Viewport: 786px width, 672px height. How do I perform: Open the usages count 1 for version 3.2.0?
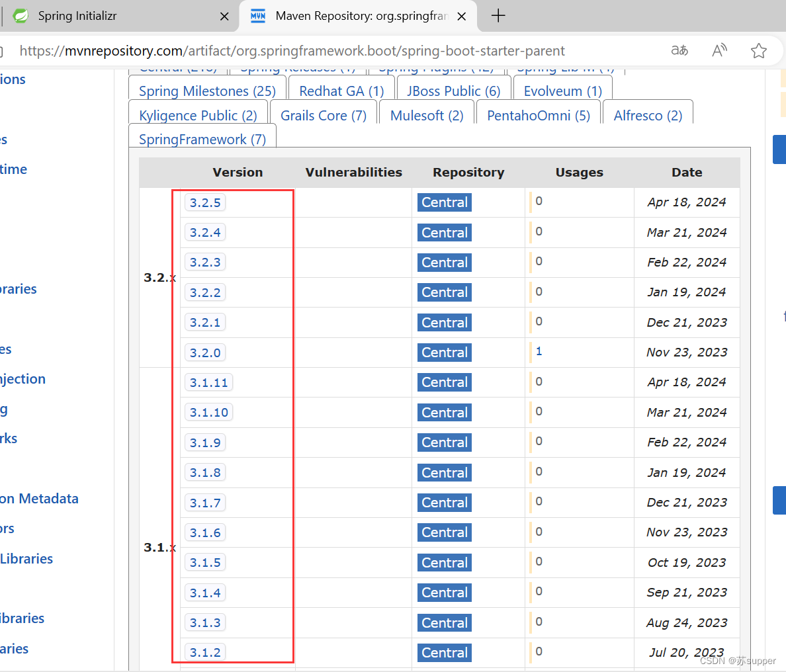coord(539,351)
